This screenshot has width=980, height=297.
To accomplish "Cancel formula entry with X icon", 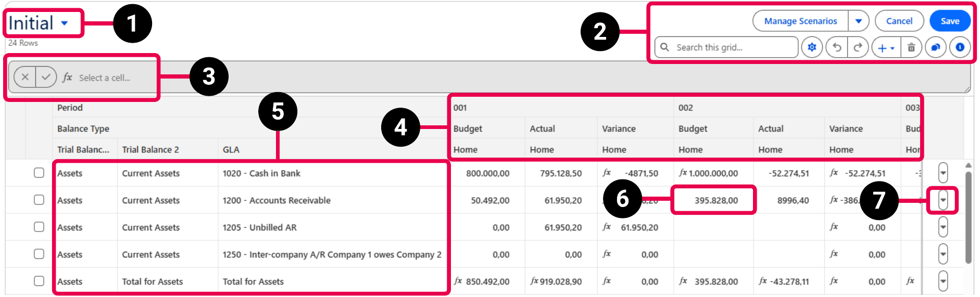I will coord(25,77).
